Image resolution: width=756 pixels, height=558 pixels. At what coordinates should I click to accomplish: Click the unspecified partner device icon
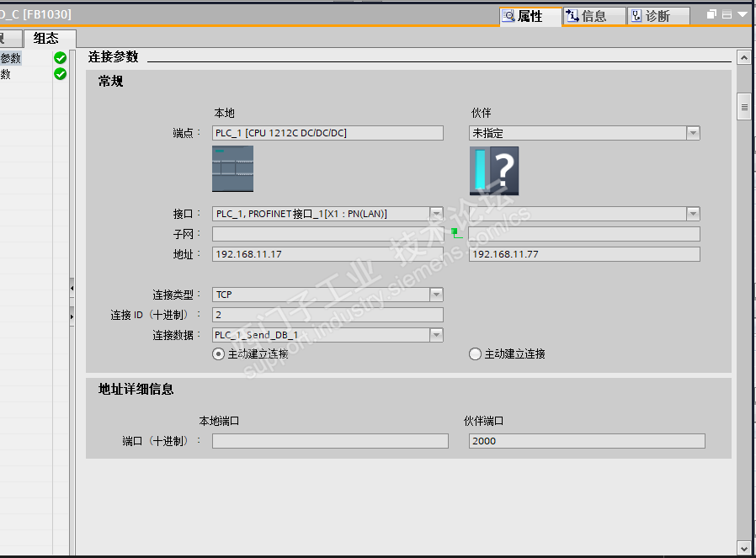[x=494, y=171]
